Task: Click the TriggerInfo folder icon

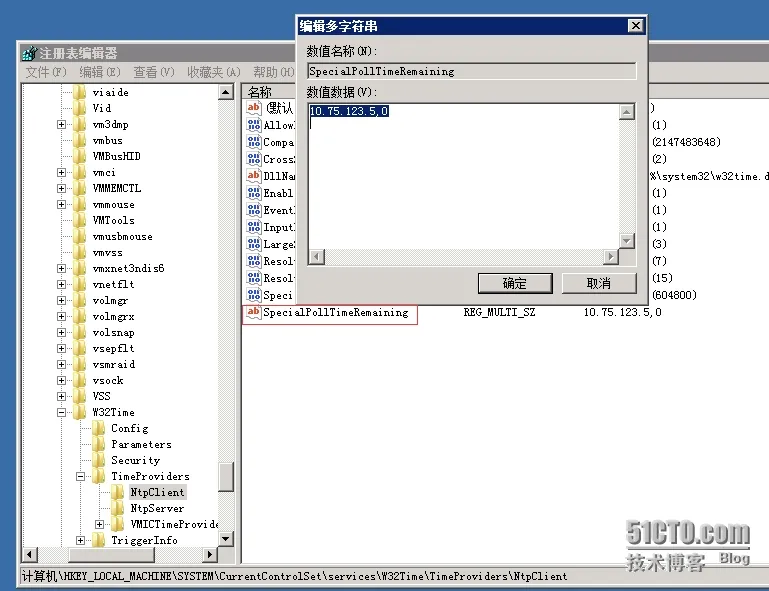Action: [99, 540]
